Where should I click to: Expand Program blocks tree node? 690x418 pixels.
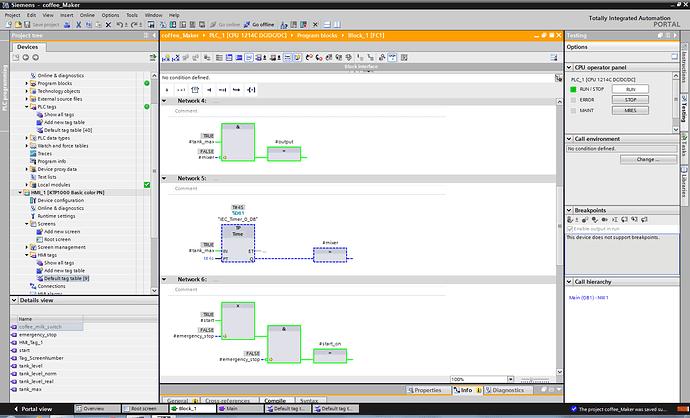pos(26,83)
